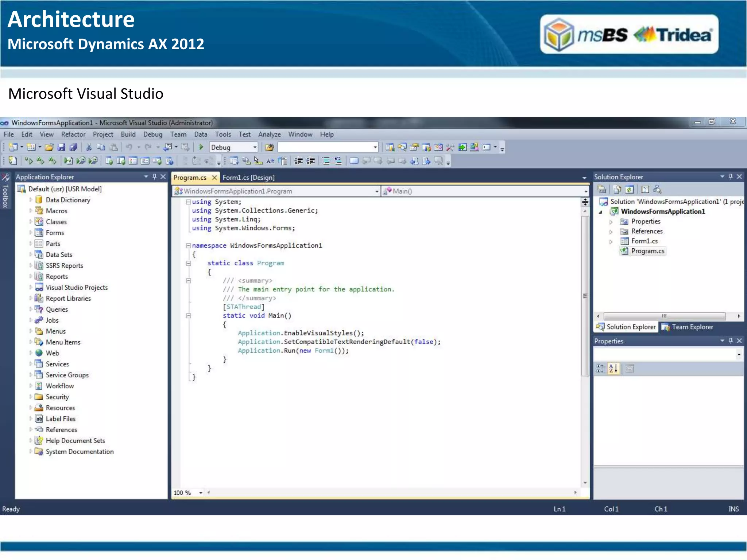
Task: Click the Copy icon in toolbar
Action: coord(101,147)
